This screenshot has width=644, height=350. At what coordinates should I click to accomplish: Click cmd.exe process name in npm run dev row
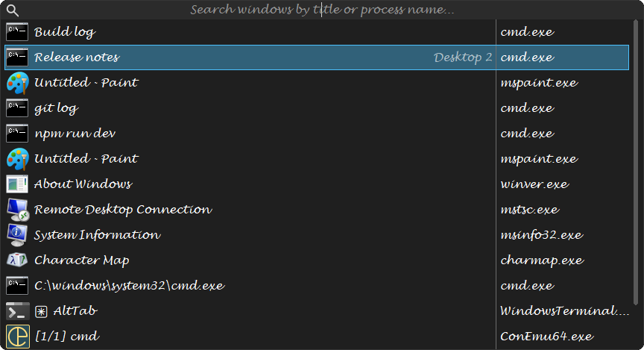[528, 134]
